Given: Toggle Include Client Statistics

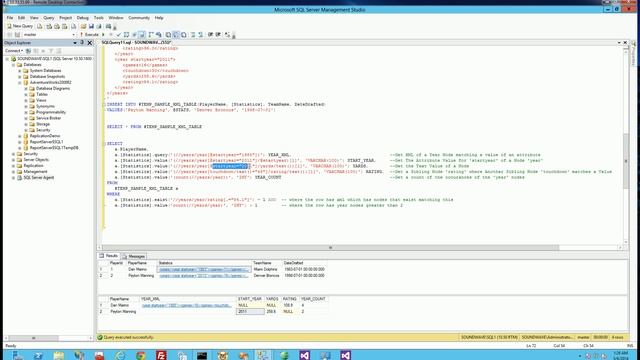Looking at the screenshot, I should [x=159, y=35].
